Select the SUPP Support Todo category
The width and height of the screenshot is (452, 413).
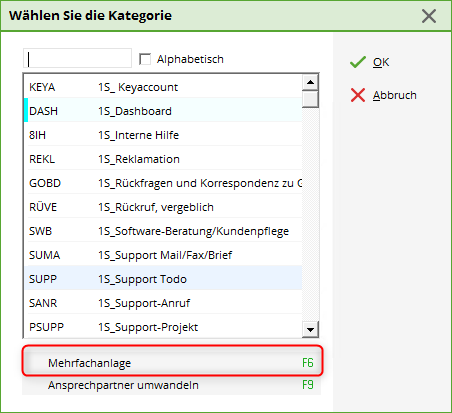(163, 279)
